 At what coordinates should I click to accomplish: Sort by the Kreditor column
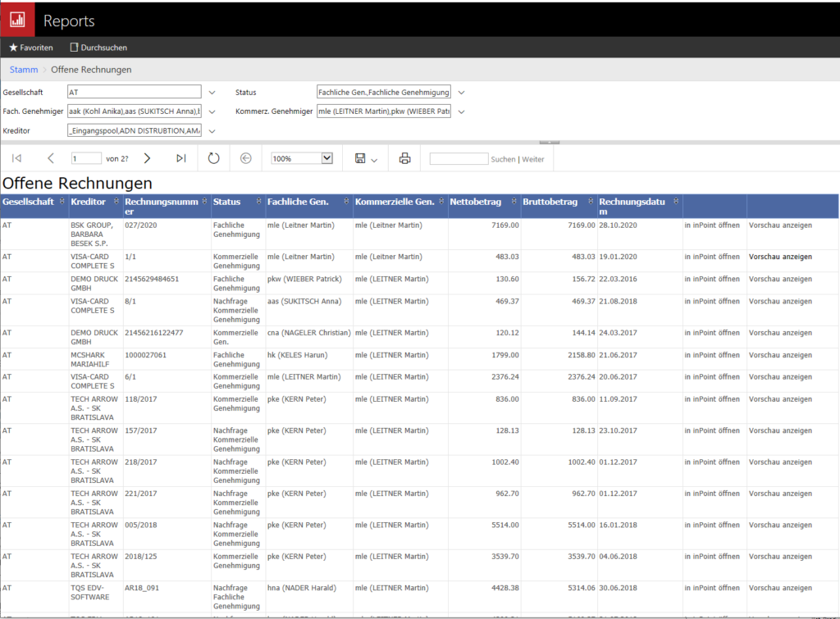point(116,202)
